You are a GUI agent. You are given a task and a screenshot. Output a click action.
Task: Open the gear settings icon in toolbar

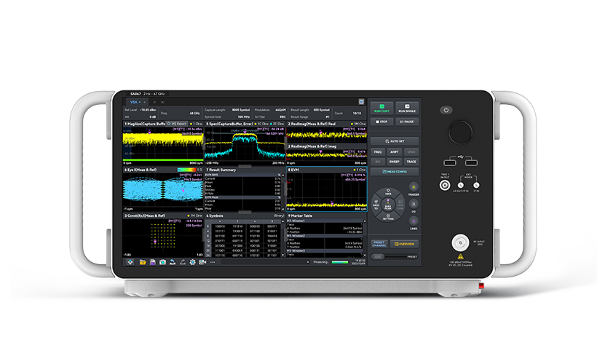[193, 261]
